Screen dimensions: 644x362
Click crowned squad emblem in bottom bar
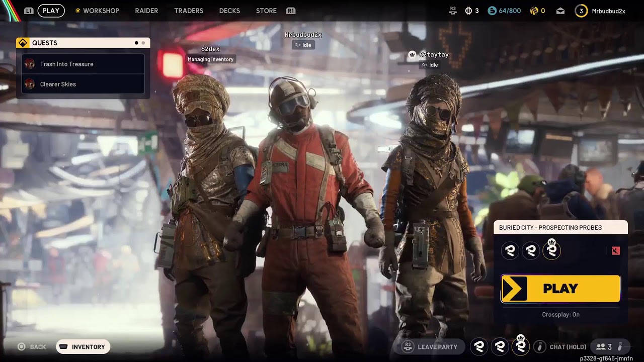521,345
